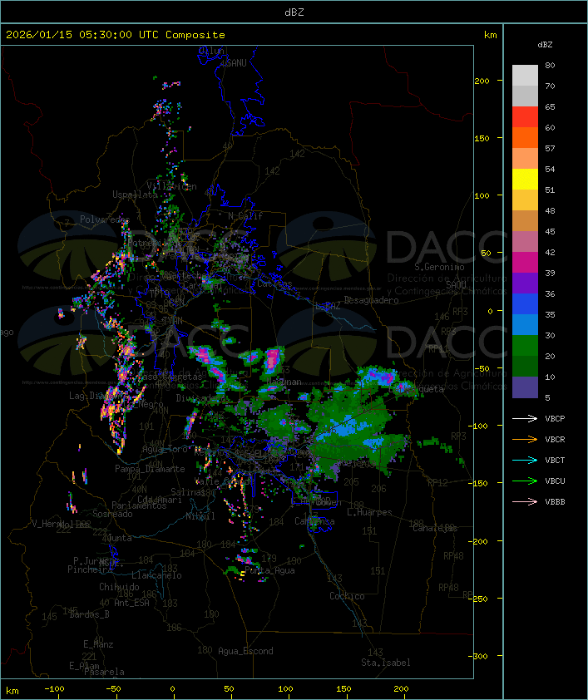The width and height of the screenshot is (588, 700).
Task: Click the green VBCU arrow icon
Action: point(525,481)
